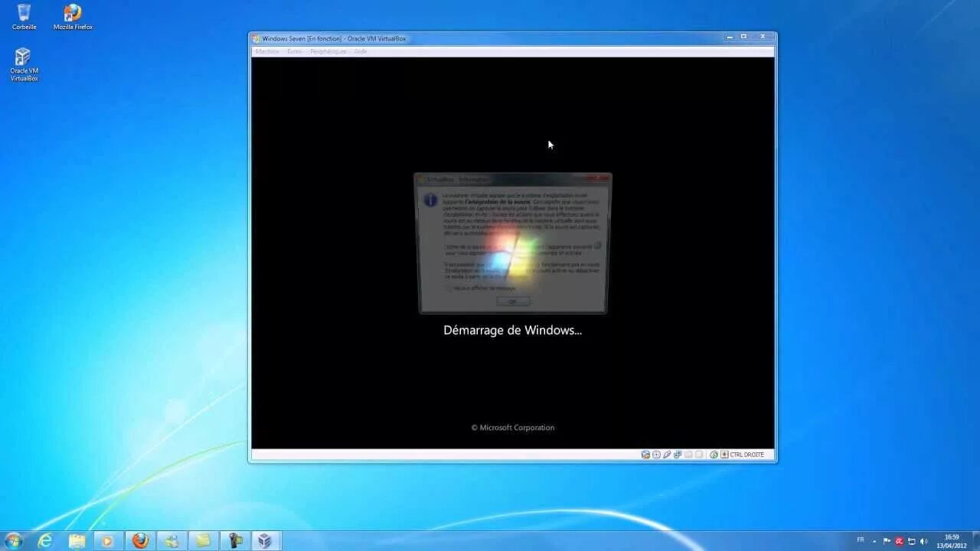980x551 pixels.
Task: Click the optical disc indicator in VirtualBox status bar
Action: 656,455
